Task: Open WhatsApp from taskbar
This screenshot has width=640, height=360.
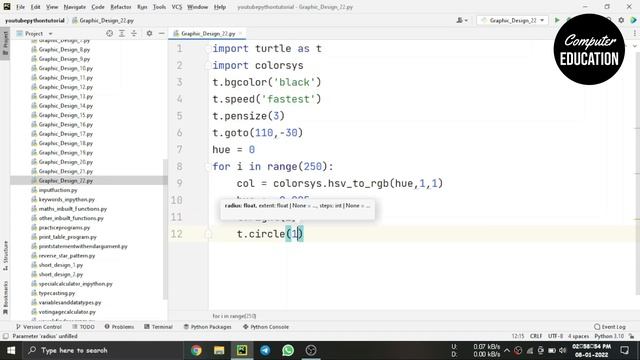Action: (288, 350)
